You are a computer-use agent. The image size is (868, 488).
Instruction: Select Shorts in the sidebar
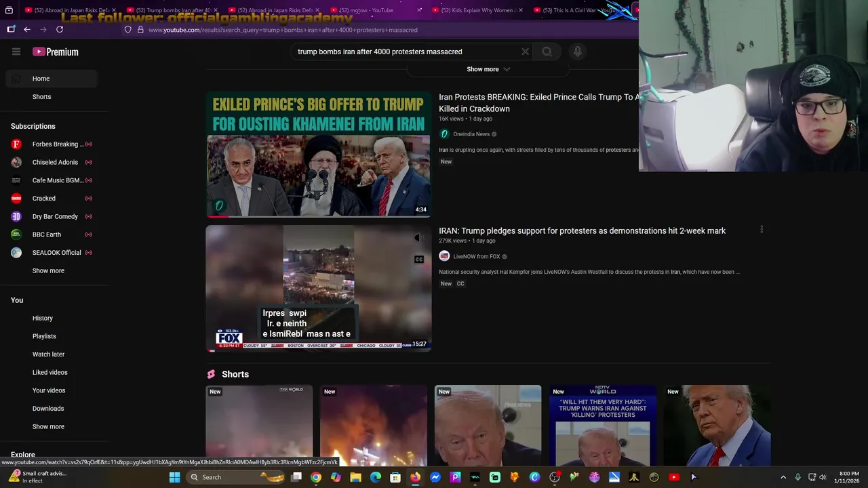[52, 96]
